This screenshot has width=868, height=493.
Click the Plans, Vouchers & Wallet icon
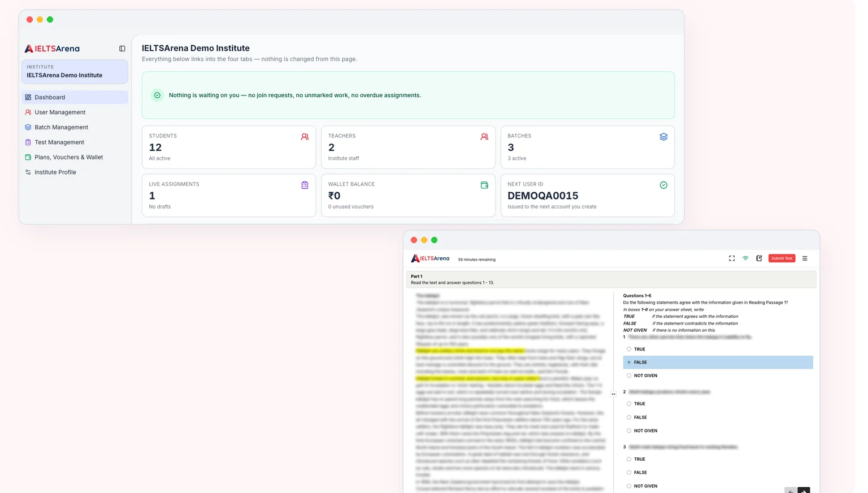point(28,157)
